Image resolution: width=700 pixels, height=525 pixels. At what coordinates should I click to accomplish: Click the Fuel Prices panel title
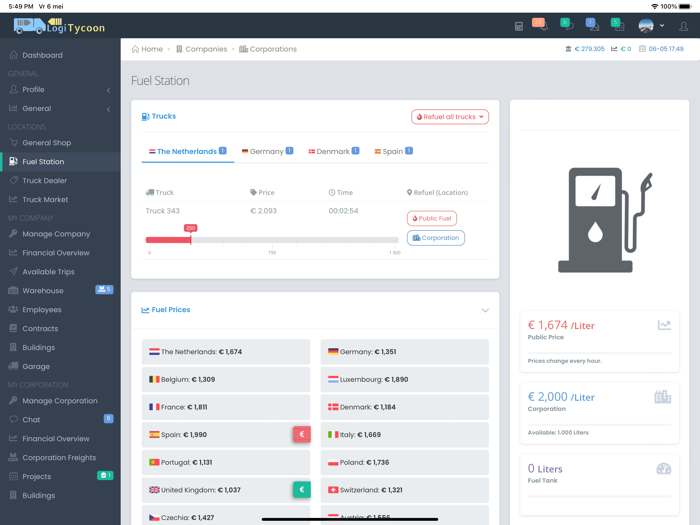(166, 310)
